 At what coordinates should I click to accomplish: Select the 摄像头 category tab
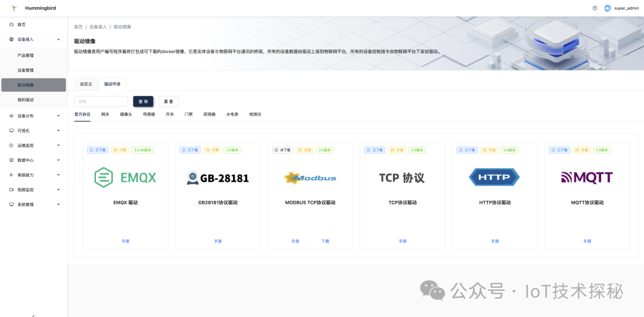coord(126,114)
